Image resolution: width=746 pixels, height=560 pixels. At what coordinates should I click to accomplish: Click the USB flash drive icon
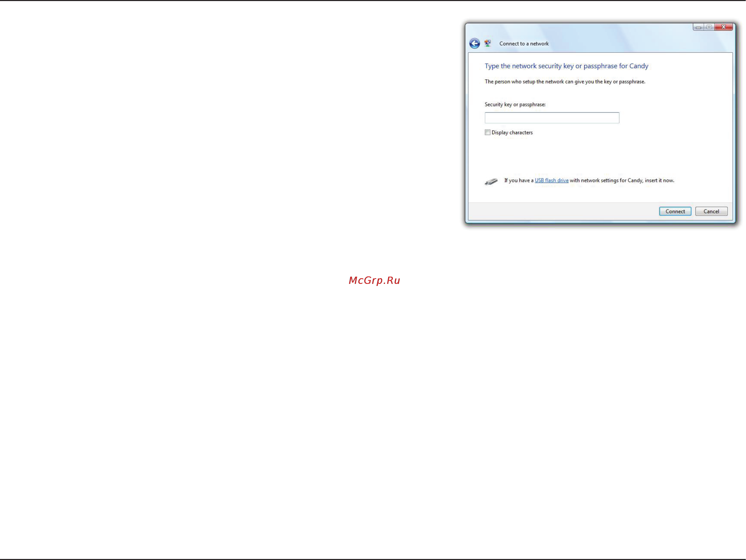coord(491,182)
